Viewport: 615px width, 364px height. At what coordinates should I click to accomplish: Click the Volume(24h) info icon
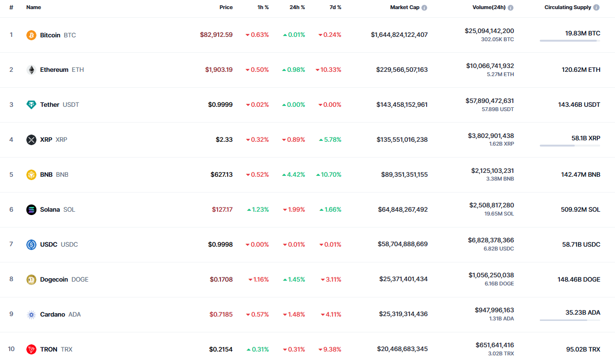[x=511, y=8]
